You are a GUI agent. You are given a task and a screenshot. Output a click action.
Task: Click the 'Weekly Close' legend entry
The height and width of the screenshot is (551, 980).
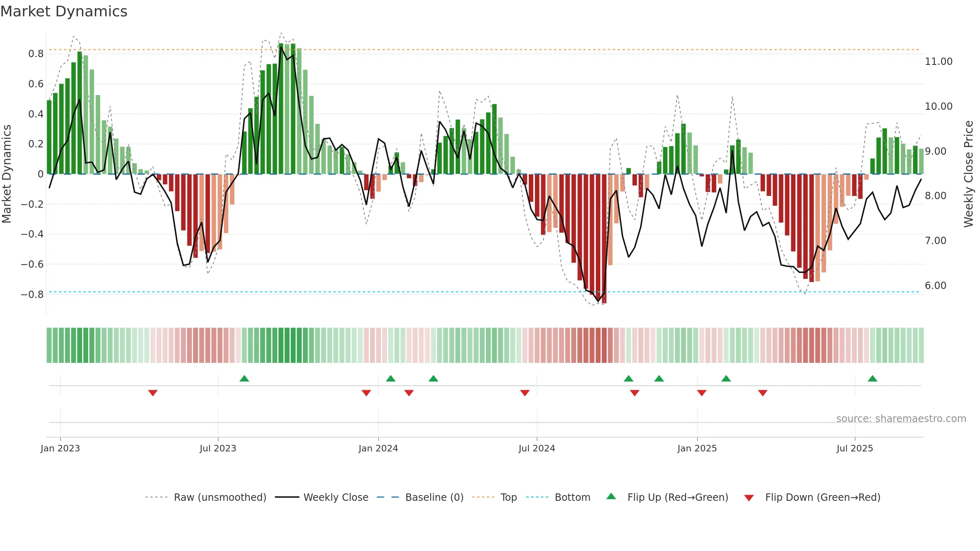click(322, 497)
